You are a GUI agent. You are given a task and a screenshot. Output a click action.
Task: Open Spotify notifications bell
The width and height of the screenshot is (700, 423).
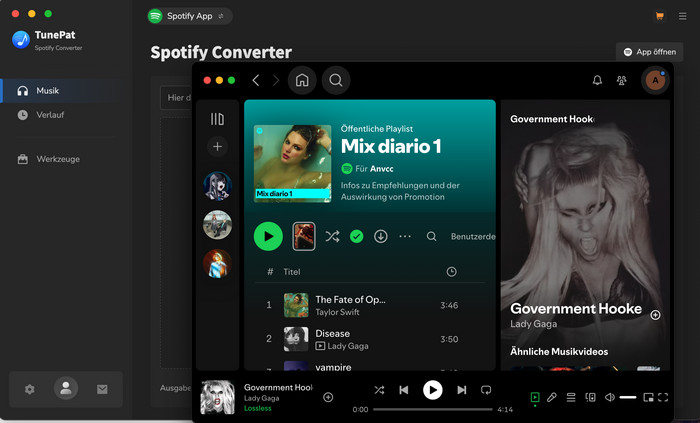597,80
